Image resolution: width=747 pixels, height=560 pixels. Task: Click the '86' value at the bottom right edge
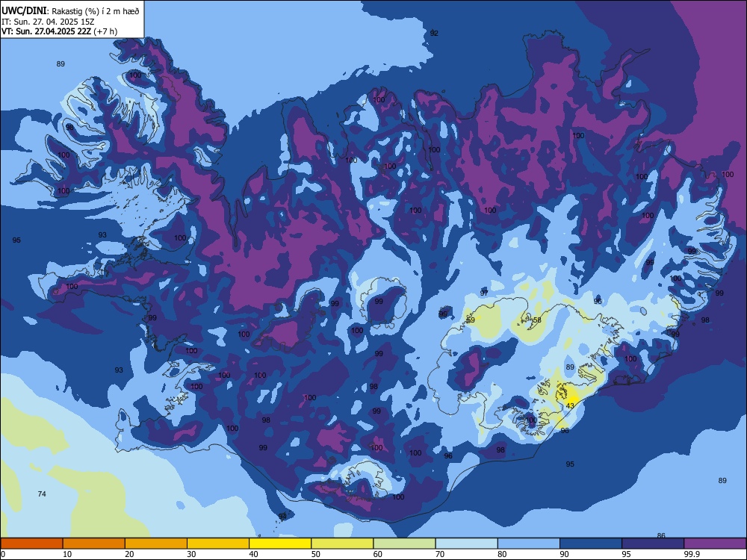click(x=661, y=535)
